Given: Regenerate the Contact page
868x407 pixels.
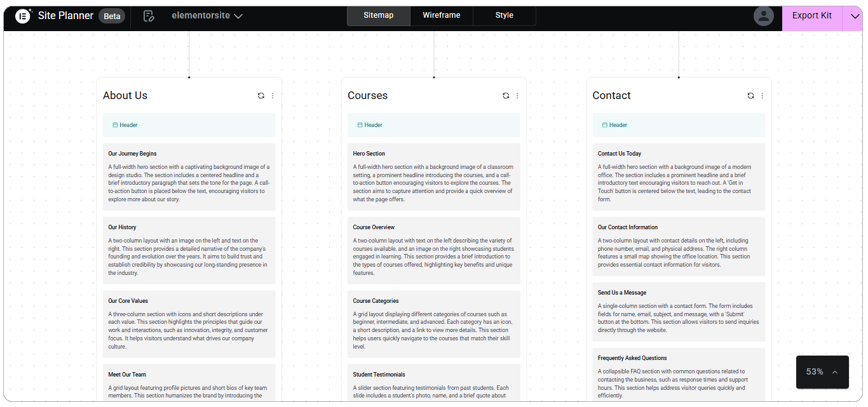Looking at the screenshot, I should pos(750,95).
